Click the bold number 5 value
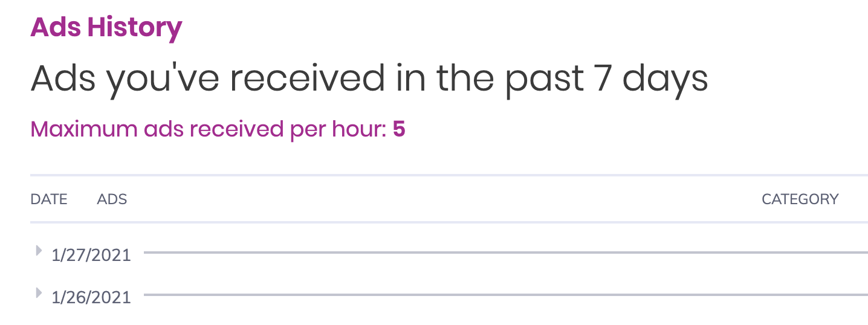Viewport: 868px width, 325px height. click(399, 129)
